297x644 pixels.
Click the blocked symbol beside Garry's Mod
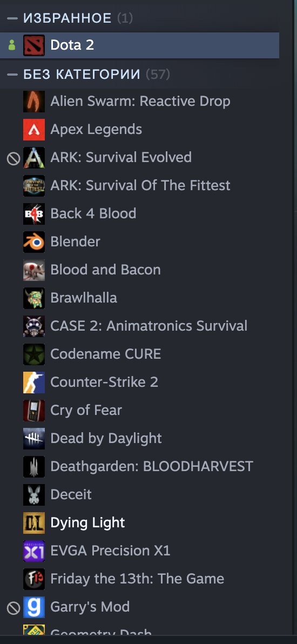(13, 608)
